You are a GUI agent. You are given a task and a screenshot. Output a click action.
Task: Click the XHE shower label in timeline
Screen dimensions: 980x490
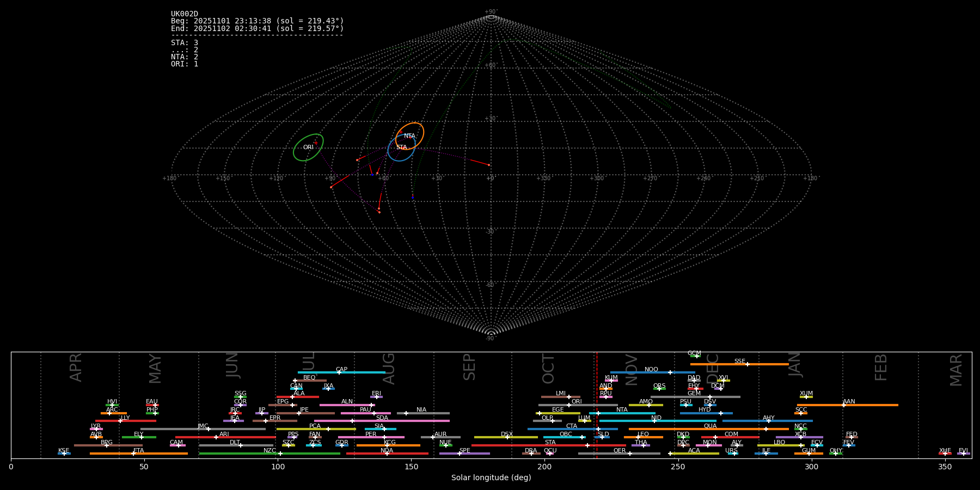click(945, 451)
